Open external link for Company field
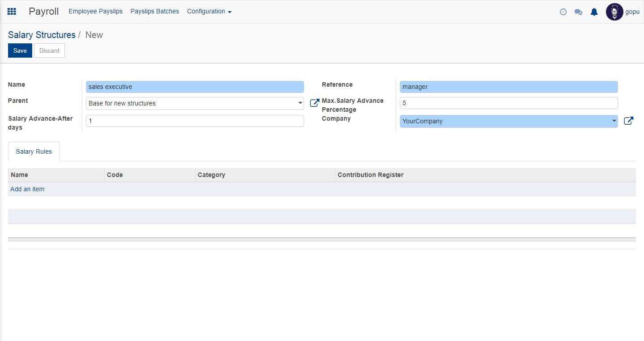Screen dimensions: 644x341 (628, 121)
